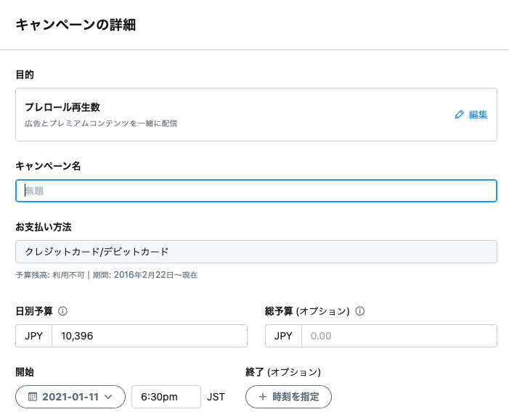Open the クレジットカード/デビットカード payment method selector
Image resolution: width=509 pixels, height=420 pixels.
click(256, 252)
